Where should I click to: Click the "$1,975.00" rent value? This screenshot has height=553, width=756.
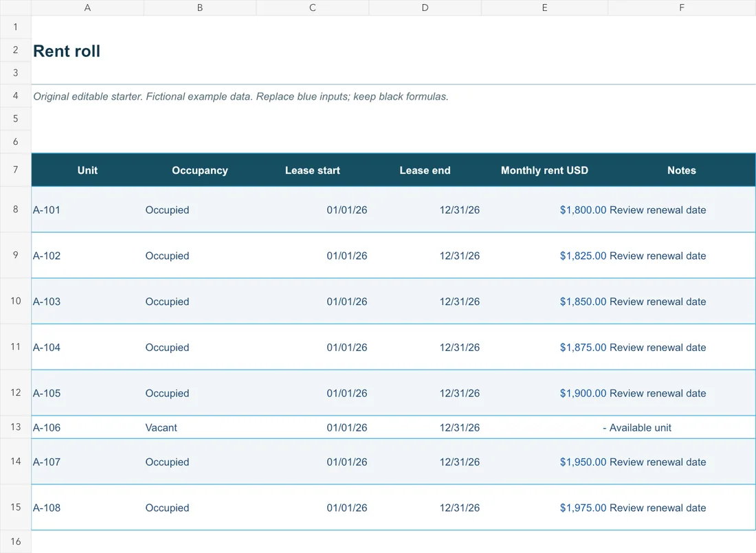583,508
